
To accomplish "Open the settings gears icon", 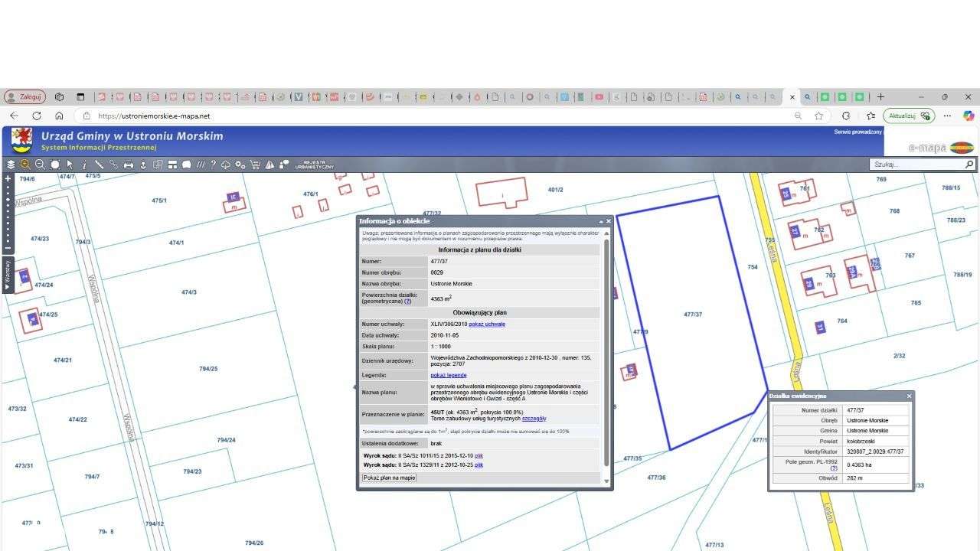I will (240, 165).
